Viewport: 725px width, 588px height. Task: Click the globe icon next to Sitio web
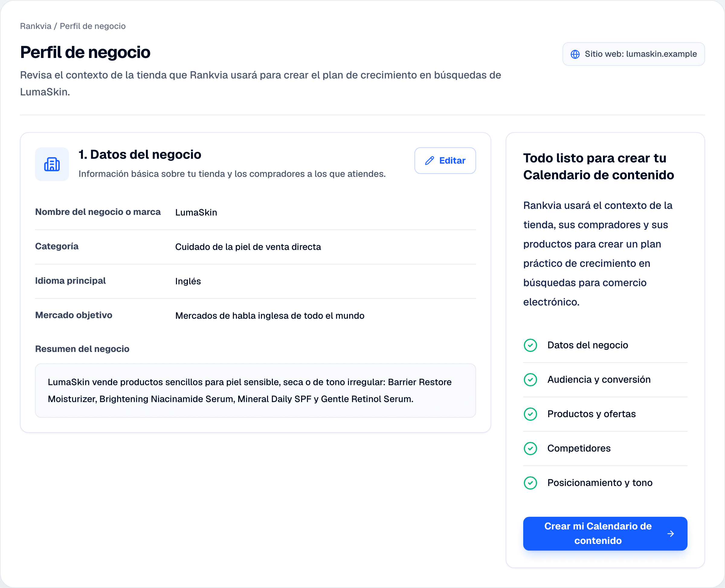[575, 54]
